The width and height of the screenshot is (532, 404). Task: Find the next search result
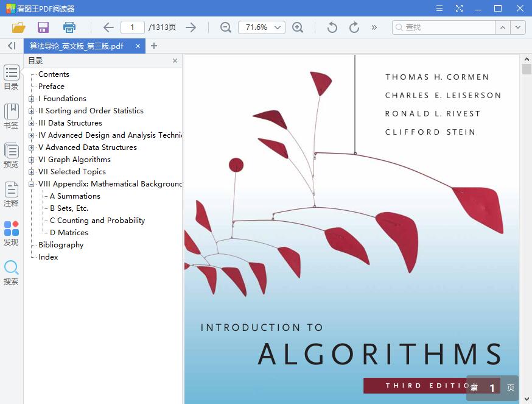(x=518, y=27)
